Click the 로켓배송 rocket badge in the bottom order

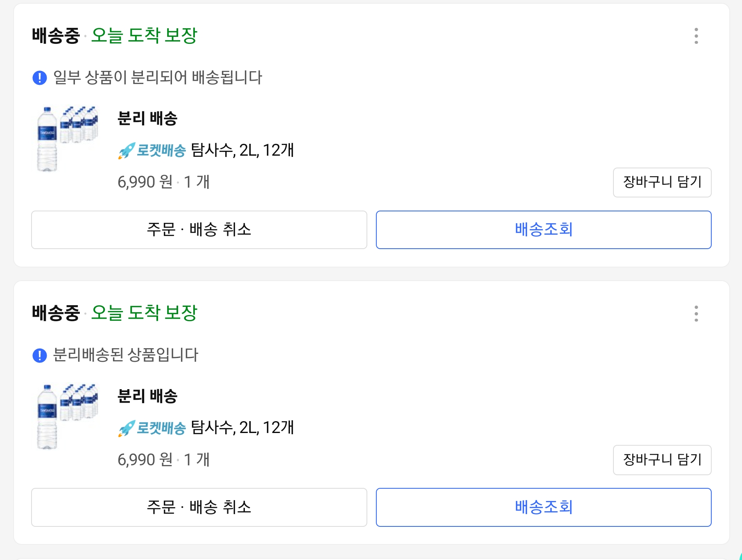(152, 428)
